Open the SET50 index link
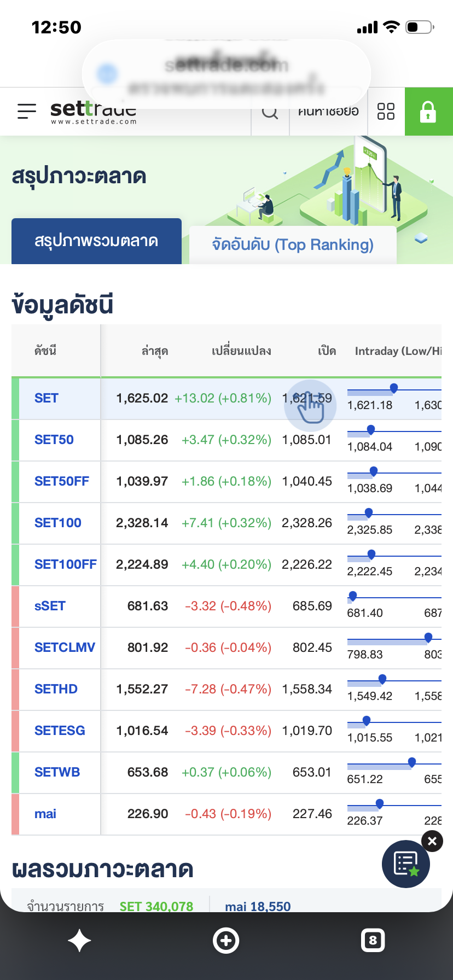453x980 pixels. tap(54, 440)
